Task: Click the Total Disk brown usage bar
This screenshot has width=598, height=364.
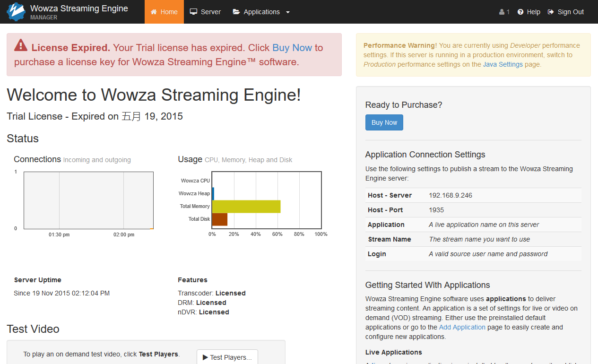Action: 220,219
